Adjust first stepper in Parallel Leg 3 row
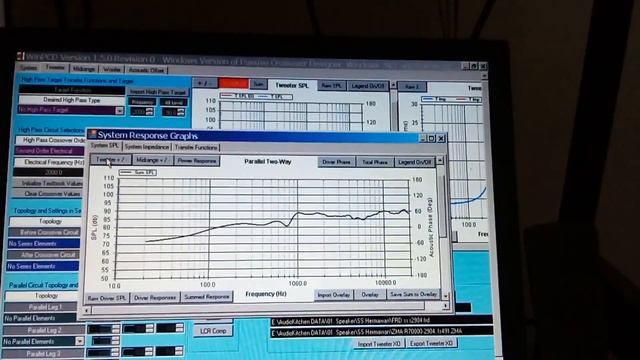Screen dimensions: 640x360 [x=116, y=351]
